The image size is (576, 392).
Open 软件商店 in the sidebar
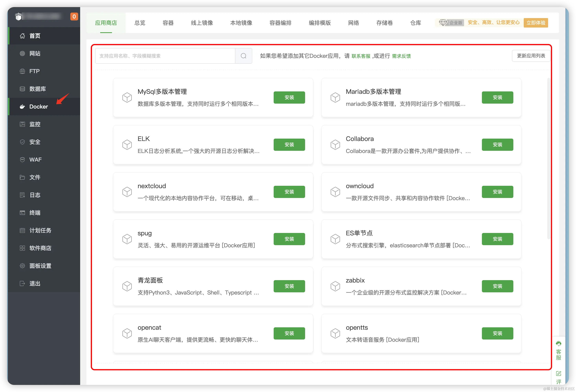(x=40, y=248)
